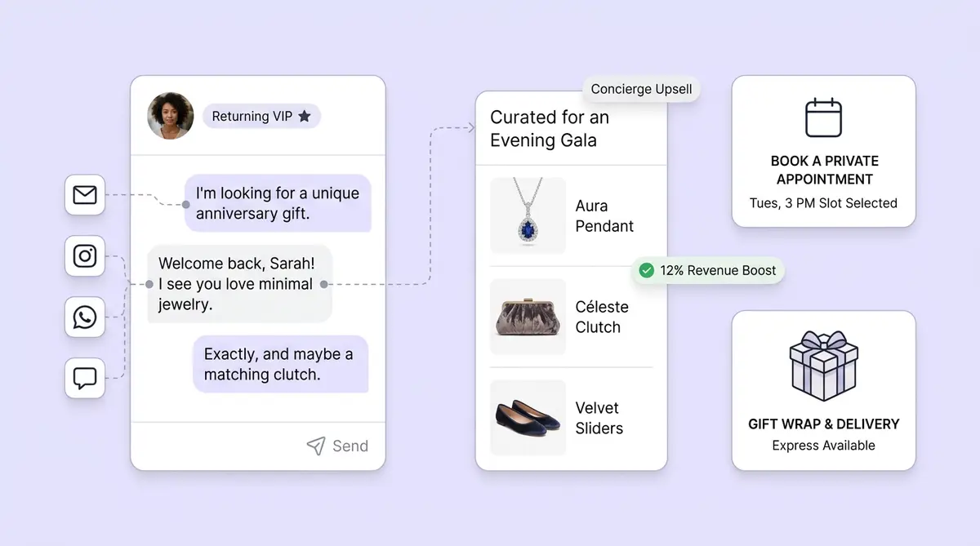
Task: Open the SMS chat bubble icon
Action: (85, 378)
